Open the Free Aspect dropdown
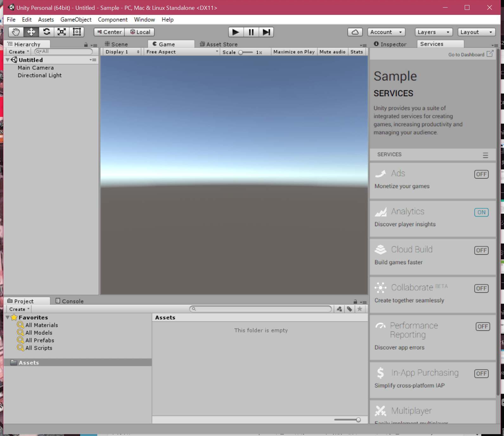504x436 pixels. pyautogui.click(x=182, y=52)
